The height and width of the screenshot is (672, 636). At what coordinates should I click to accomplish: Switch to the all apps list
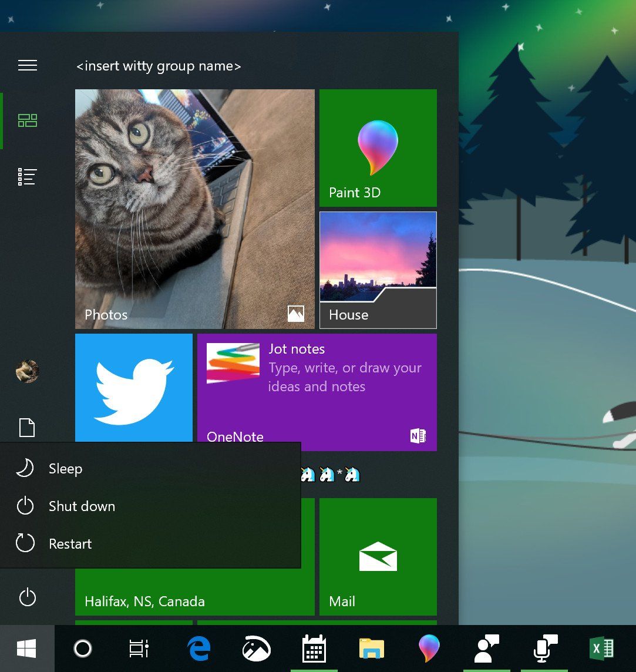point(27,176)
